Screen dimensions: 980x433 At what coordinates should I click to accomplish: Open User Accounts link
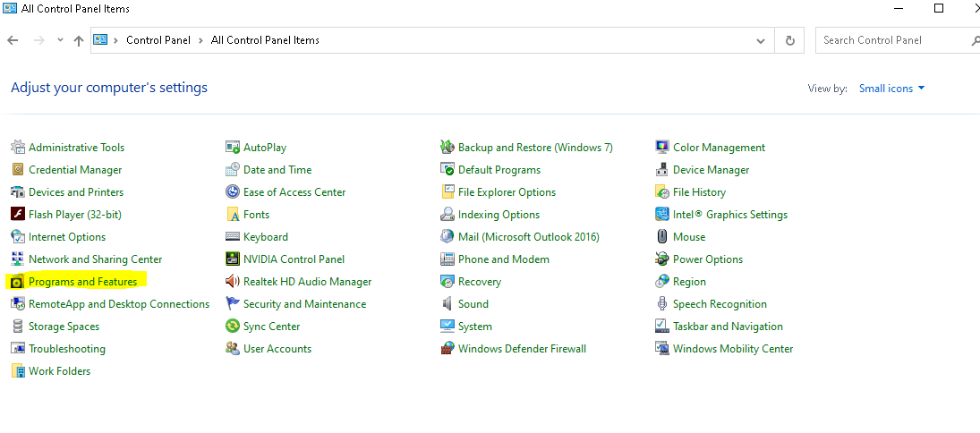coord(277,349)
